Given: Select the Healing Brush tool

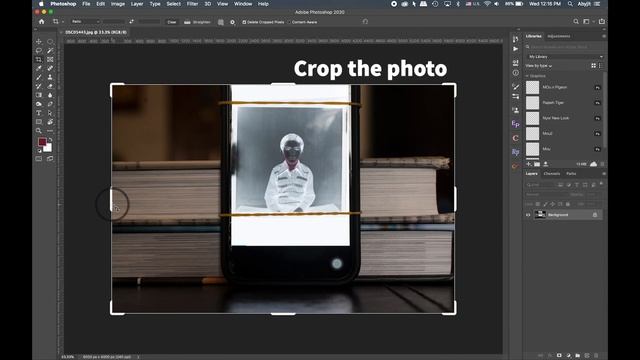Looking at the screenshot, I should click(50, 69).
